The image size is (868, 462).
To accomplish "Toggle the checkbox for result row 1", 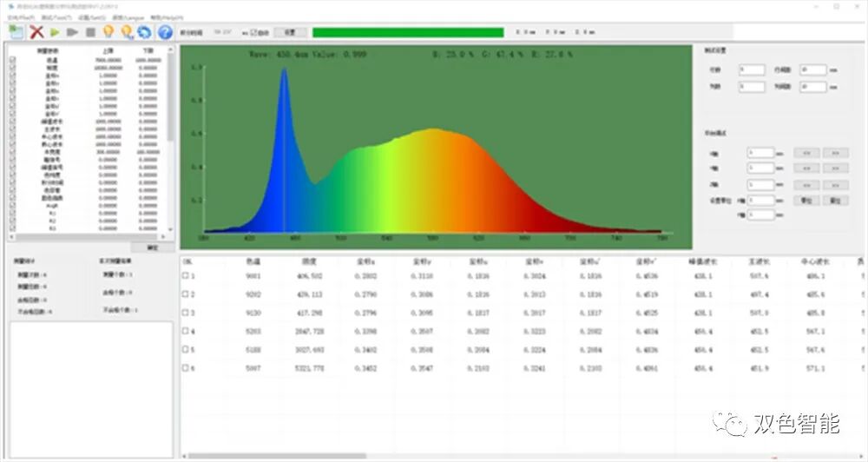I will tap(186, 275).
